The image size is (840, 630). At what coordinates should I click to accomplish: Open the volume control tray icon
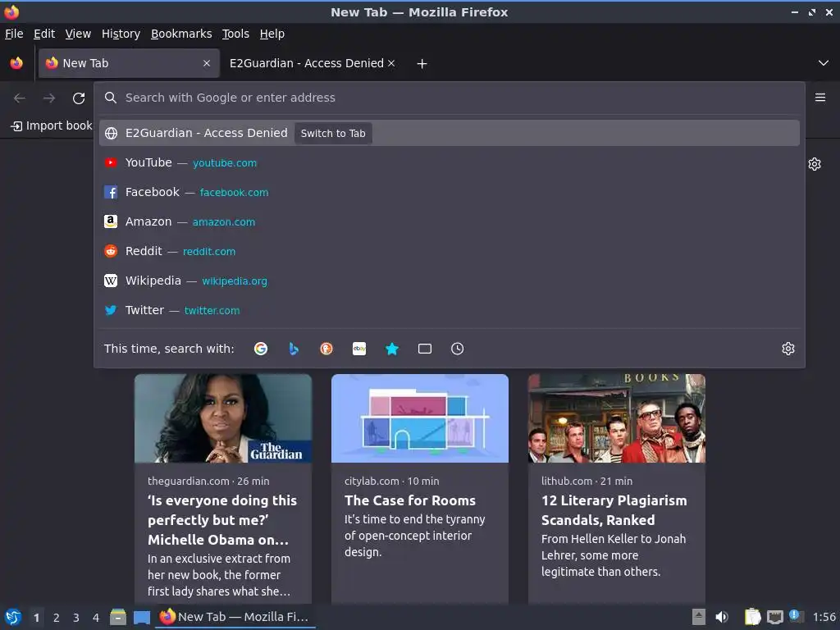(x=722, y=617)
